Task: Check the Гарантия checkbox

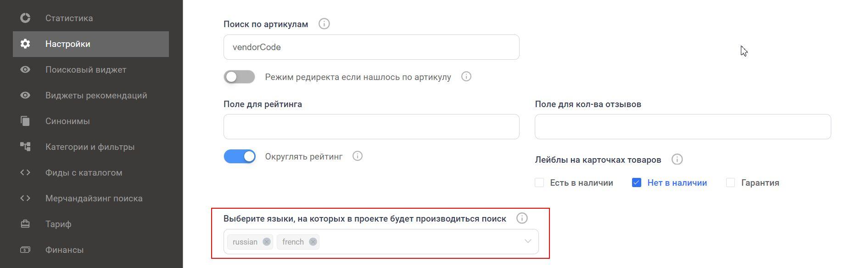Action: click(730, 182)
